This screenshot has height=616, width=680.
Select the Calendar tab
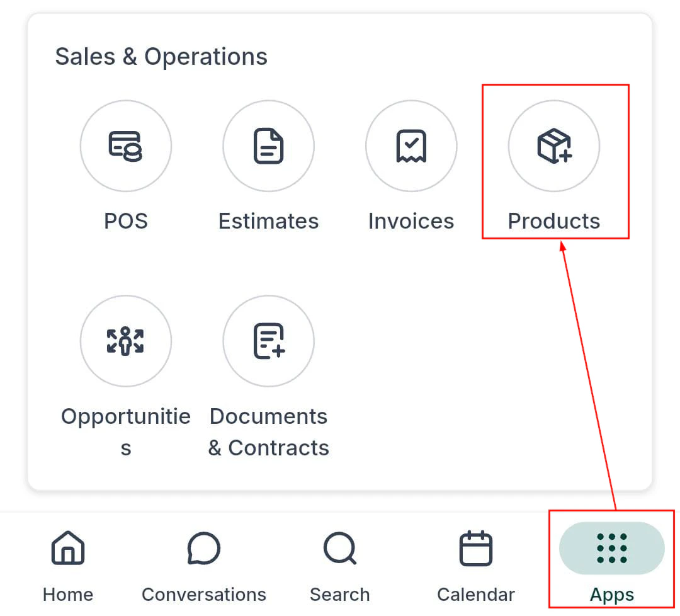coord(477,567)
